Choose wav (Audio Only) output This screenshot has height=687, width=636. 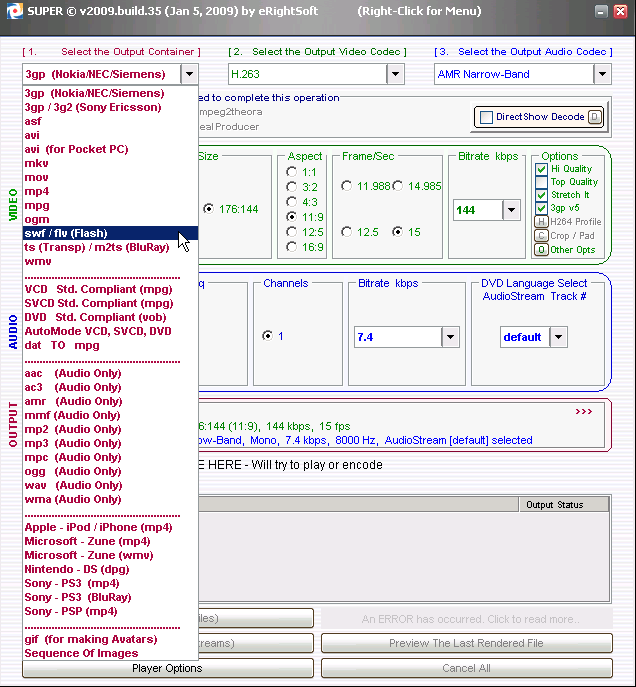(x=110, y=485)
